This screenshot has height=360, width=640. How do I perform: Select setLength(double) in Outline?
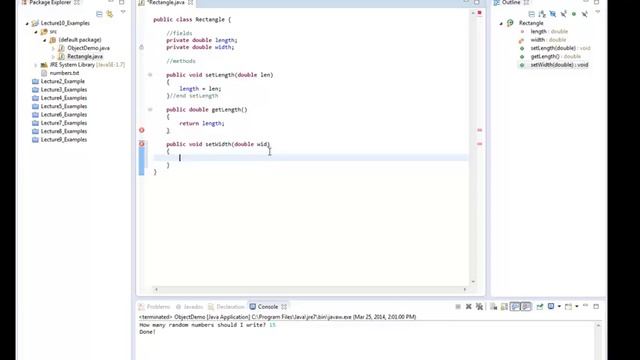click(560, 48)
